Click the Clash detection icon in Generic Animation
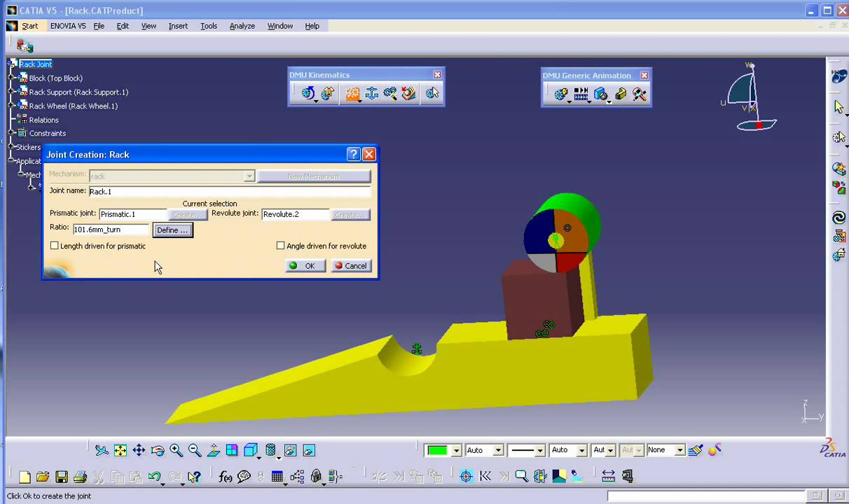849x504 pixels. tap(621, 94)
